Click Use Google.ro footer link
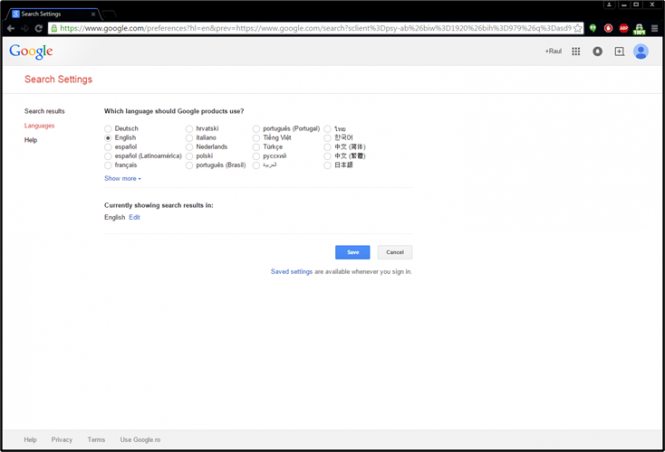665x452 pixels. (x=140, y=440)
